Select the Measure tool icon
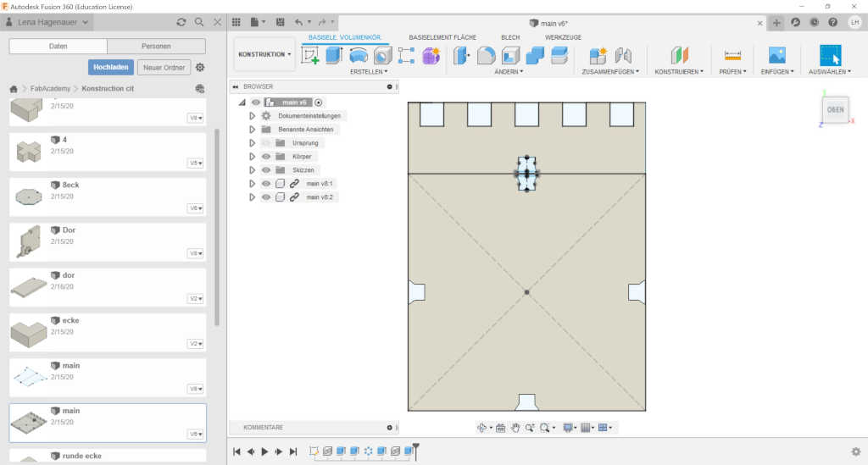 (732, 55)
